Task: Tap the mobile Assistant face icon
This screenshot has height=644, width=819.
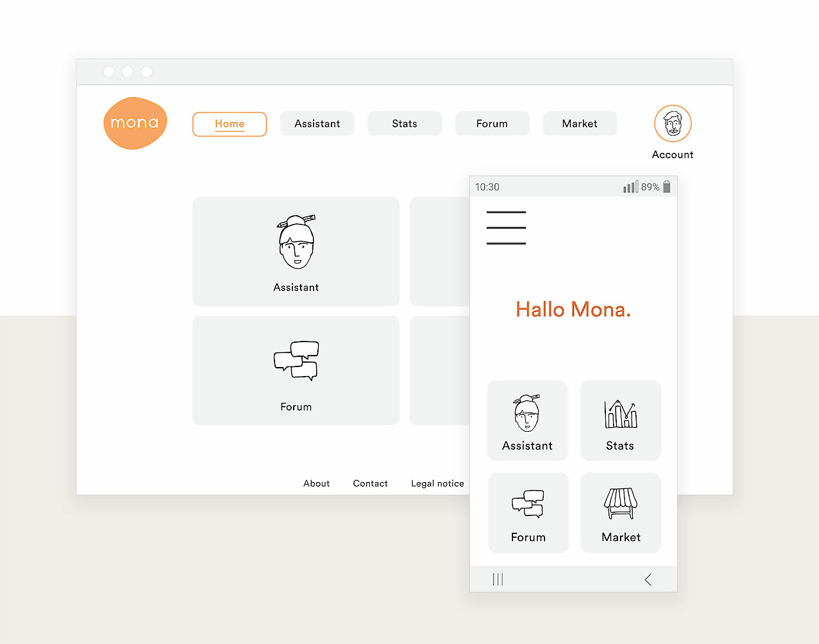Action: click(527, 414)
